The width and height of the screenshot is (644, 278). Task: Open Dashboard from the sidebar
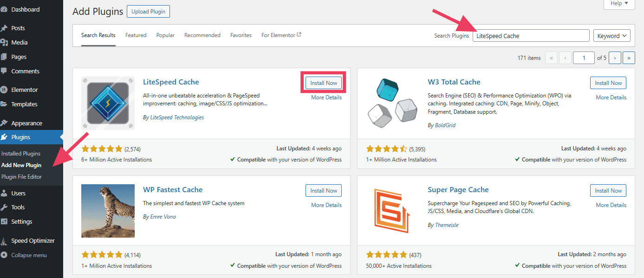tap(25, 9)
